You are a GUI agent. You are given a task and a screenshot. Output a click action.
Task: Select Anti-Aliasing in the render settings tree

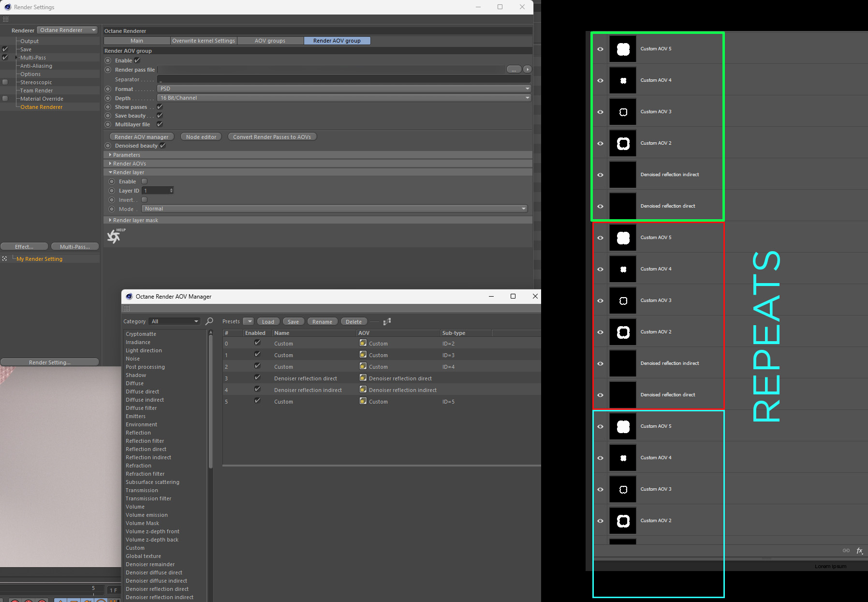36,66
